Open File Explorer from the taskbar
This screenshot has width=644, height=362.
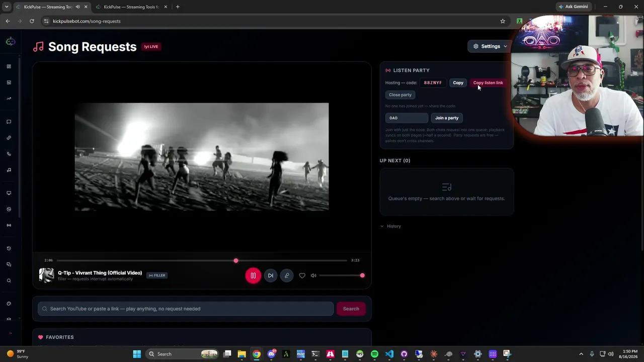click(x=242, y=354)
